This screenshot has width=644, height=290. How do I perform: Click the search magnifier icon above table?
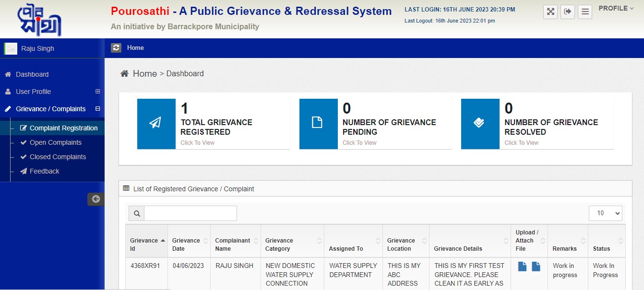click(x=135, y=213)
